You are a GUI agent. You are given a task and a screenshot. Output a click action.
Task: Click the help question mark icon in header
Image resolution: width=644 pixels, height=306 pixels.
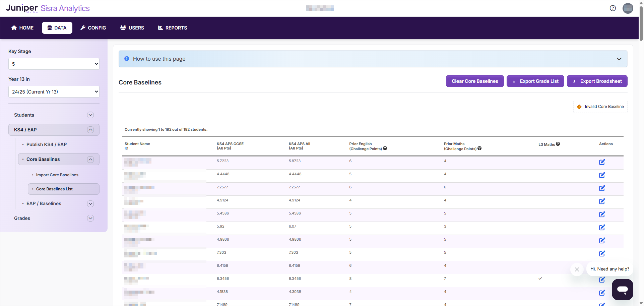(613, 8)
